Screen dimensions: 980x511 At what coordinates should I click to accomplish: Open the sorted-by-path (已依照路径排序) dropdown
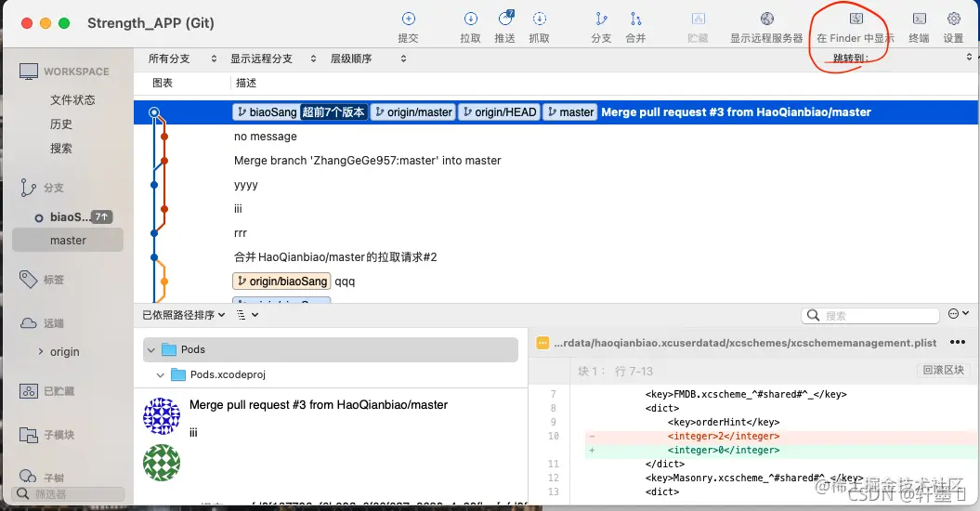pyautogui.click(x=184, y=315)
